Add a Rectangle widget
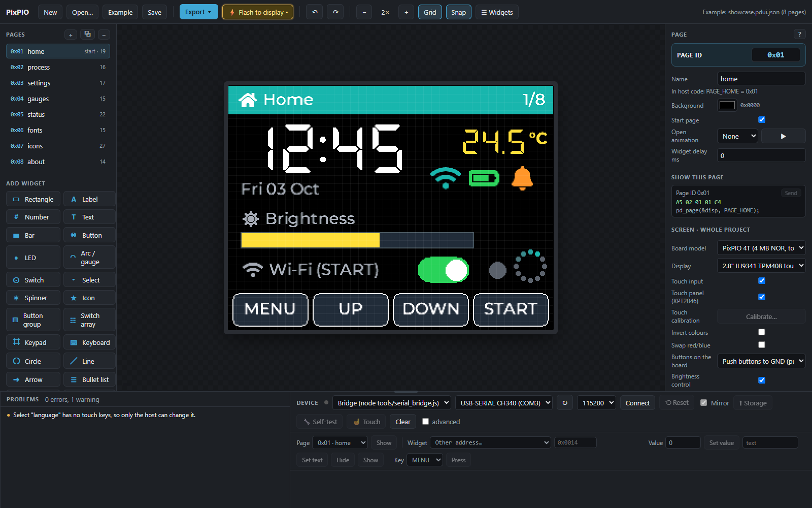Viewport: 812px width, 508px height. click(33, 199)
